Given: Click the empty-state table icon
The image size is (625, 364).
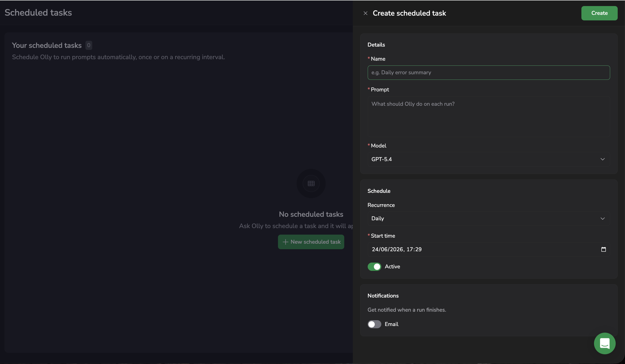Looking at the screenshot, I should pyautogui.click(x=311, y=184).
